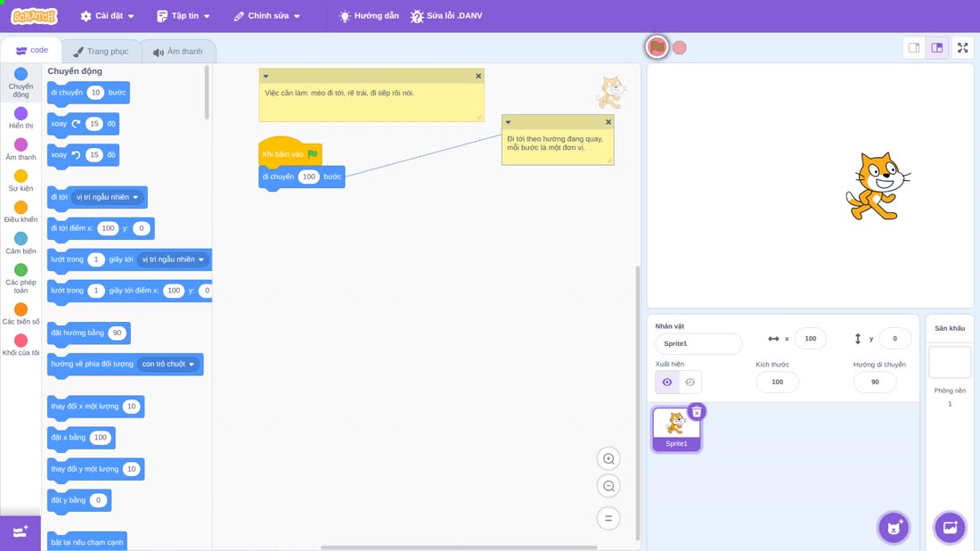Close the 'Việc cần làm' comment

click(478, 76)
